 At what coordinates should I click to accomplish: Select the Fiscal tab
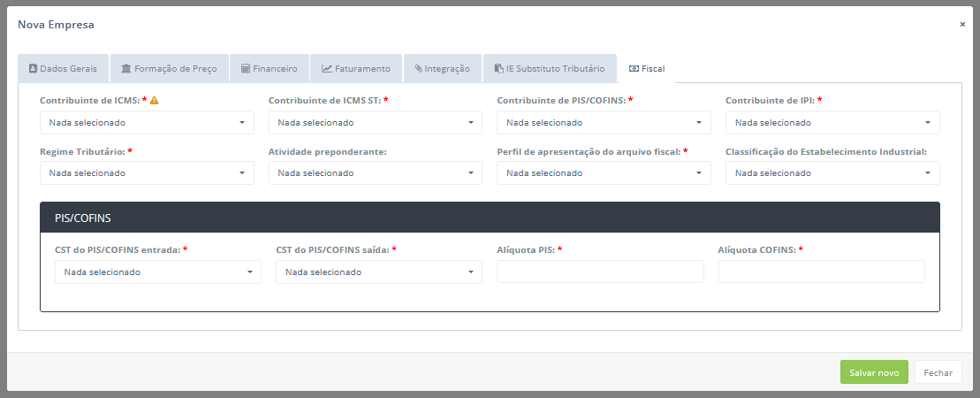point(647,68)
